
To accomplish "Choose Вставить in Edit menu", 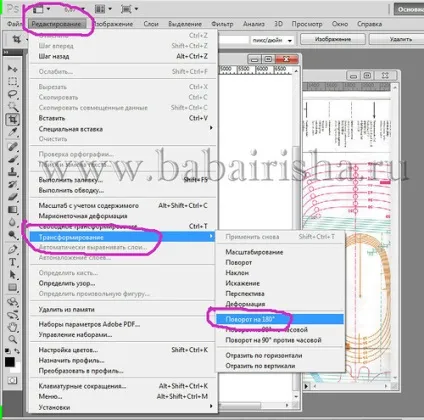I will tap(122, 118).
